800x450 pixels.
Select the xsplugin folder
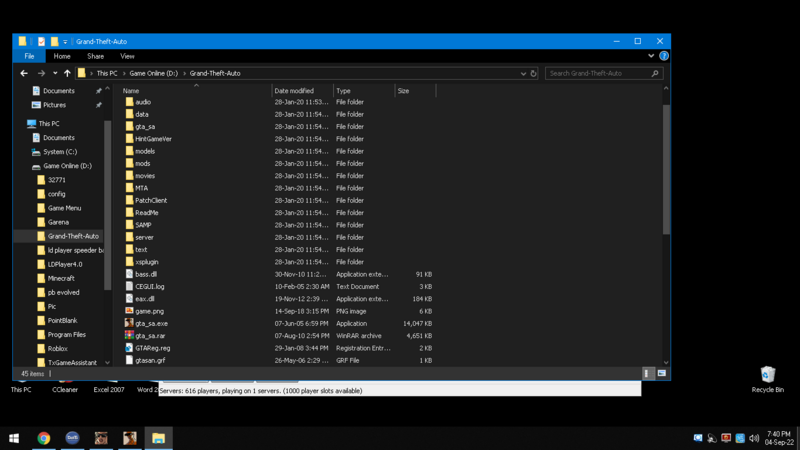pos(146,262)
